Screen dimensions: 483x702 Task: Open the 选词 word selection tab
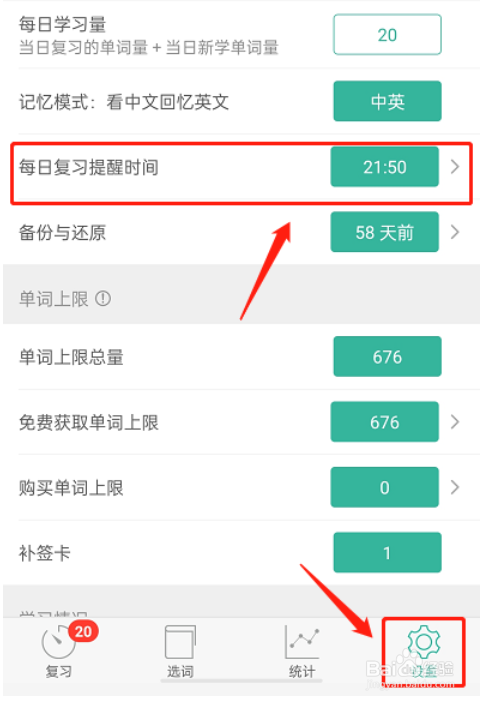click(180, 651)
